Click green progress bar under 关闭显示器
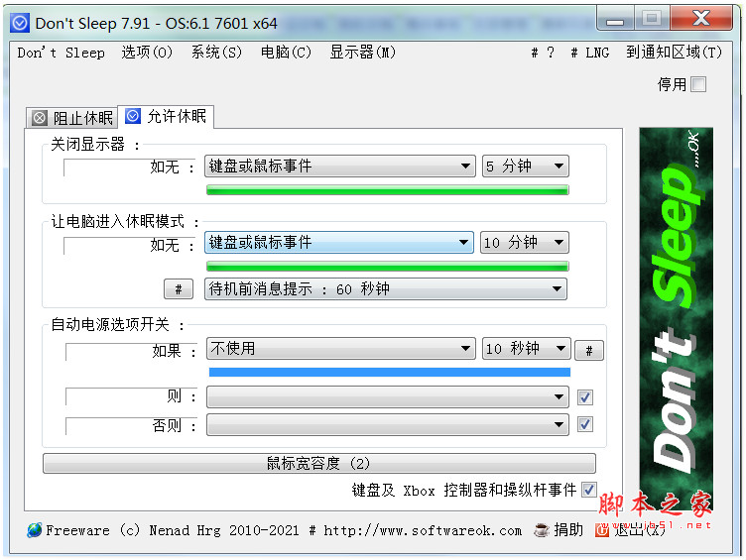 [387, 190]
